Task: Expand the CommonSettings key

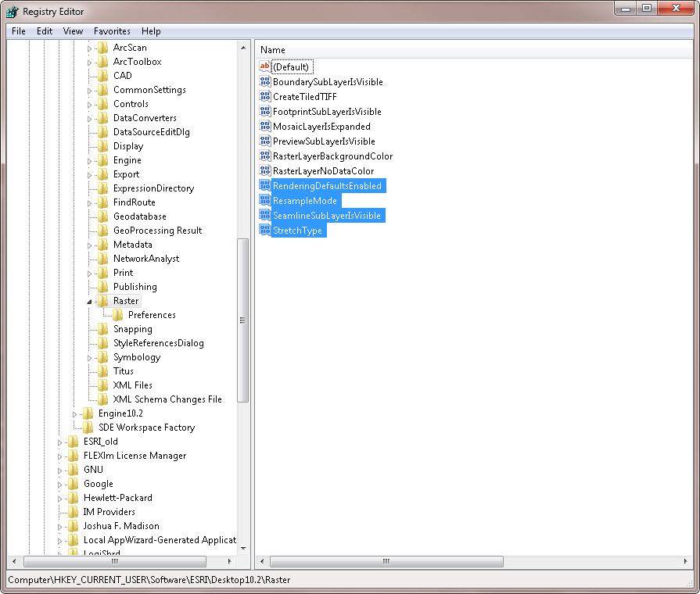Action: pyautogui.click(x=89, y=91)
